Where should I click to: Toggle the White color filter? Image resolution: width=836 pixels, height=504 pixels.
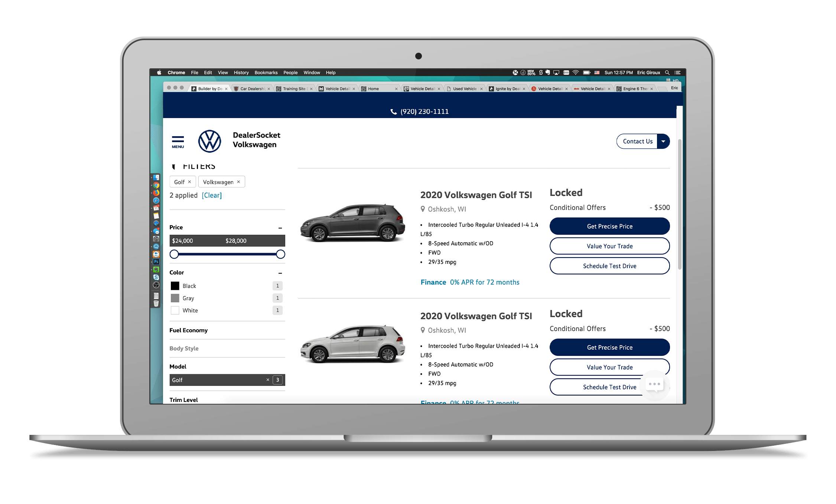pyautogui.click(x=175, y=310)
